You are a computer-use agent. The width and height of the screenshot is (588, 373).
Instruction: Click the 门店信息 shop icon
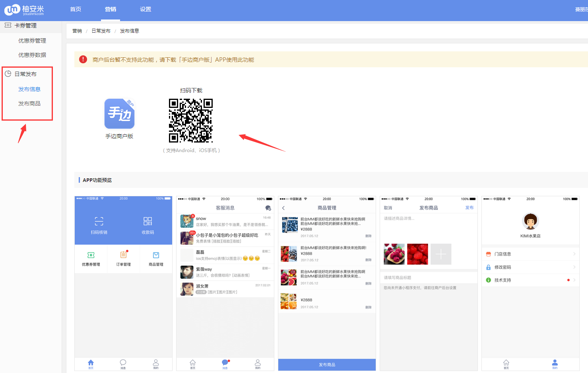click(x=489, y=254)
